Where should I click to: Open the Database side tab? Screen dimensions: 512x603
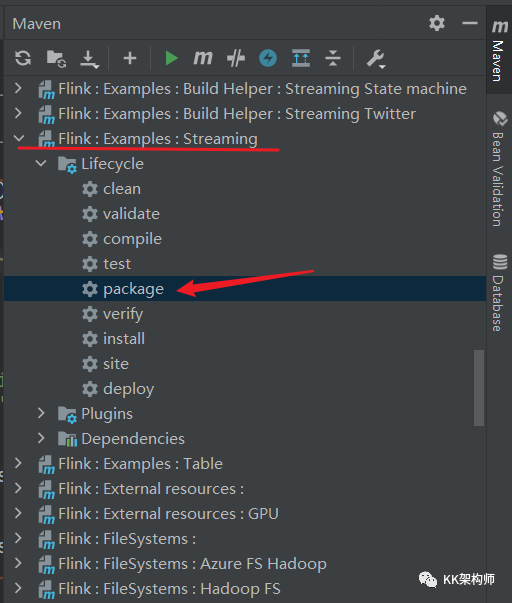point(499,293)
